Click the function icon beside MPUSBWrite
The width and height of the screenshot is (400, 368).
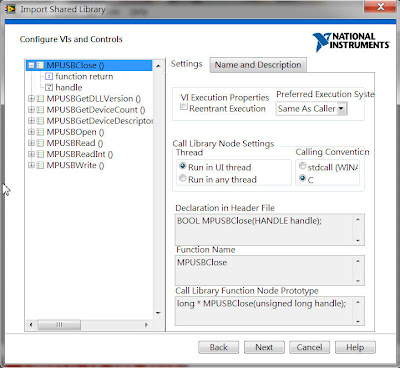coord(40,165)
